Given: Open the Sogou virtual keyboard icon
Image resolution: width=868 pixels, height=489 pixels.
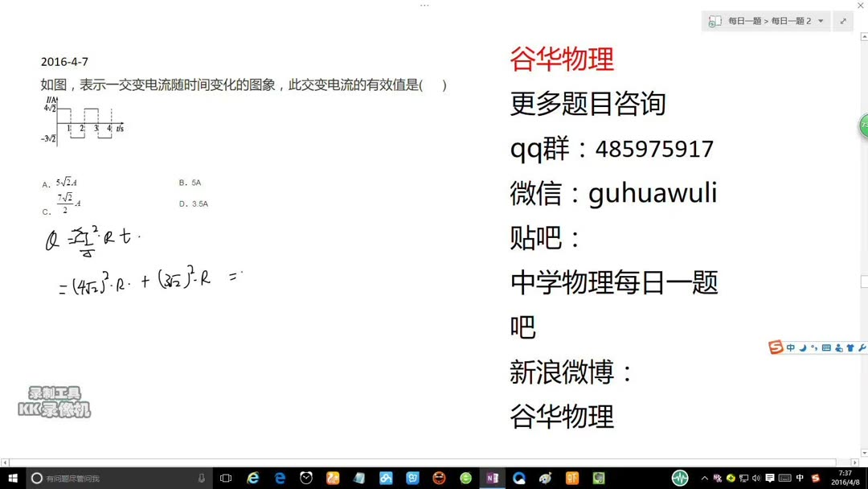Looking at the screenshot, I should pyautogui.click(x=827, y=347).
